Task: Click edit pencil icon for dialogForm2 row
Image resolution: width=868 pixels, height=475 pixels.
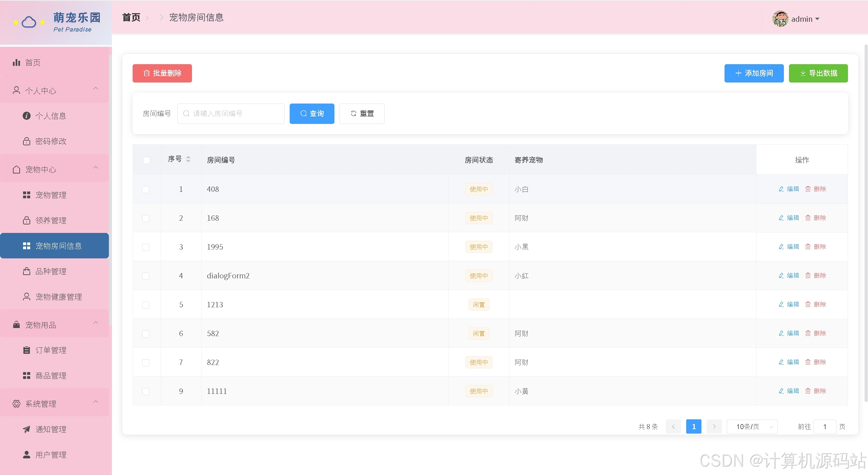Action: pos(782,275)
